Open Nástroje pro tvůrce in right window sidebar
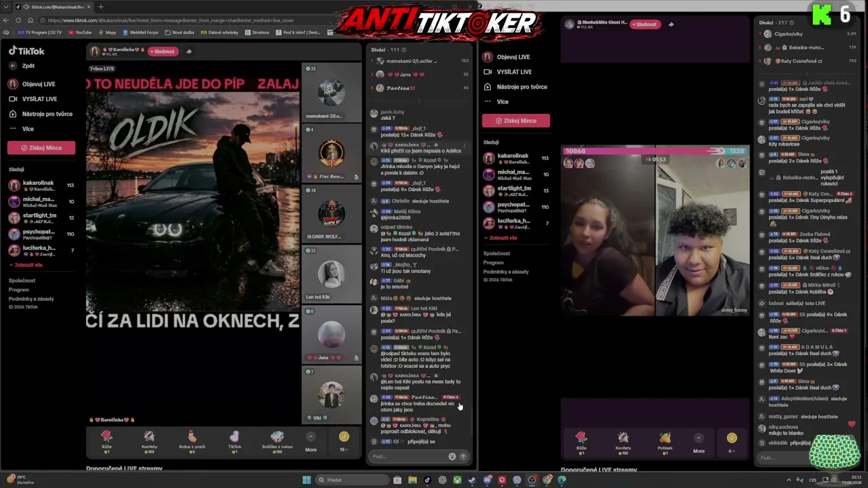Viewport: 868px width, 488px height. point(515,87)
